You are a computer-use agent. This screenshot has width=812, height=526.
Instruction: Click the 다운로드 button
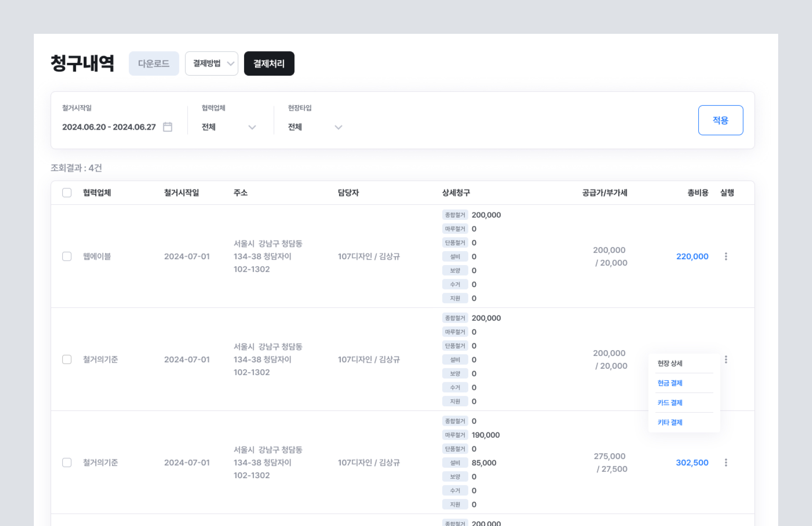click(x=154, y=63)
